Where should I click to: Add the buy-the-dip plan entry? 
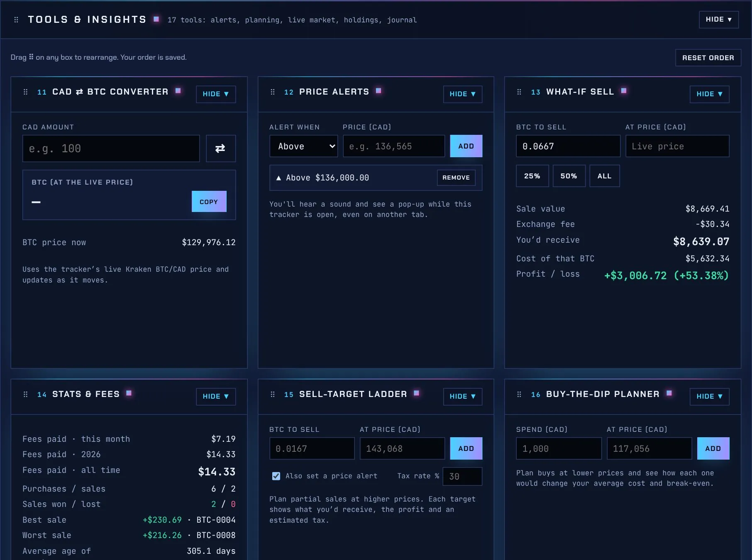[x=713, y=448]
